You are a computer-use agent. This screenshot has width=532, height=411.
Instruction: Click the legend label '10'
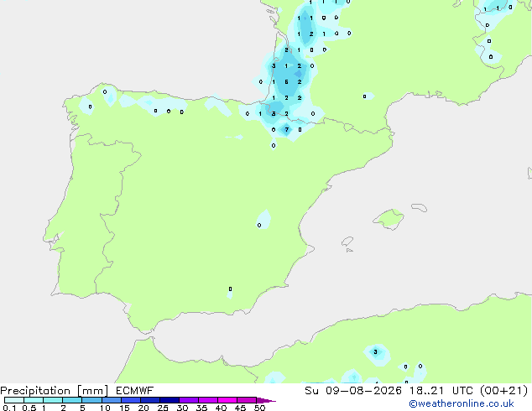pyautogui.click(x=105, y=408)
